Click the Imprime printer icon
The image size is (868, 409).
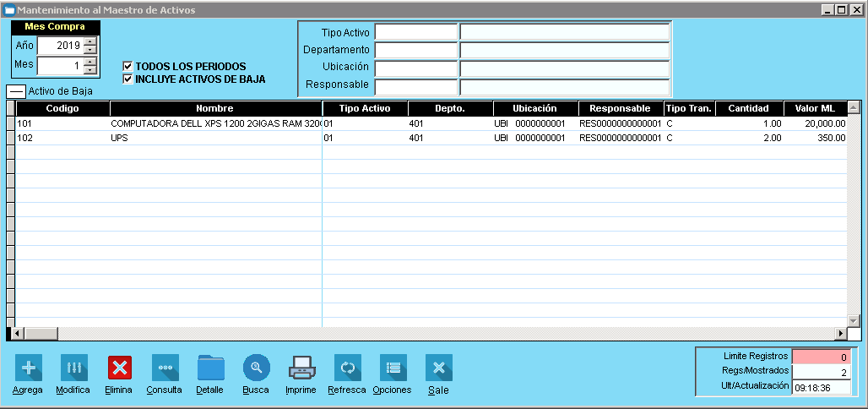click(301, 368)
